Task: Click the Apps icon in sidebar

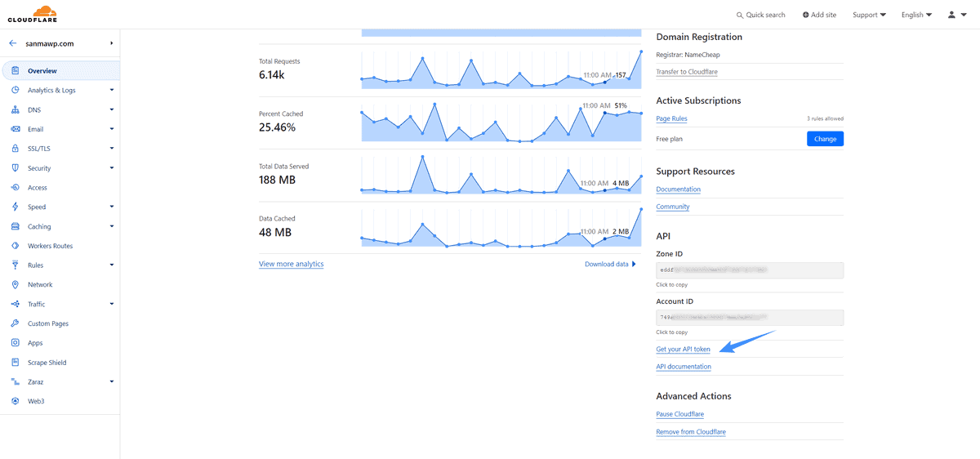Action: pos(16,343)
